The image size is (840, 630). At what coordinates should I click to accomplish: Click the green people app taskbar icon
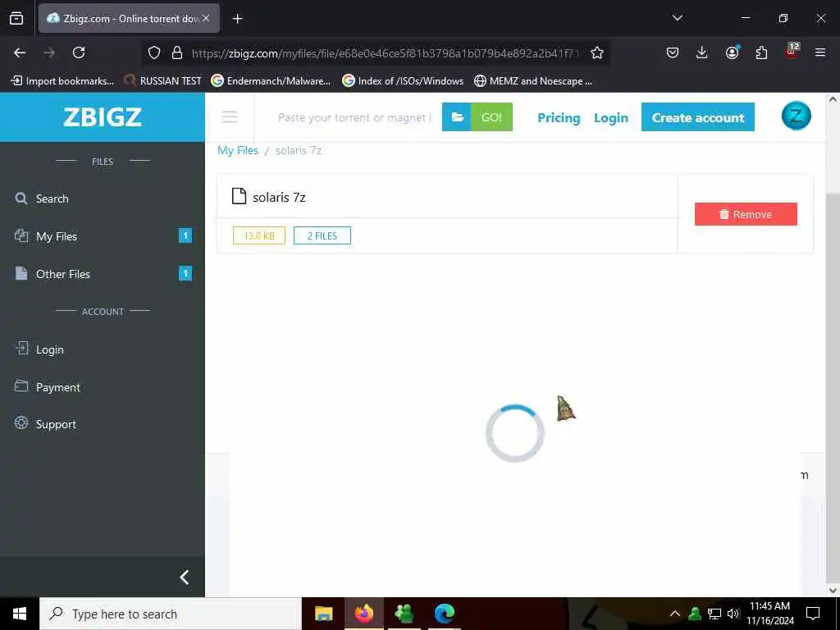(404, 614)
